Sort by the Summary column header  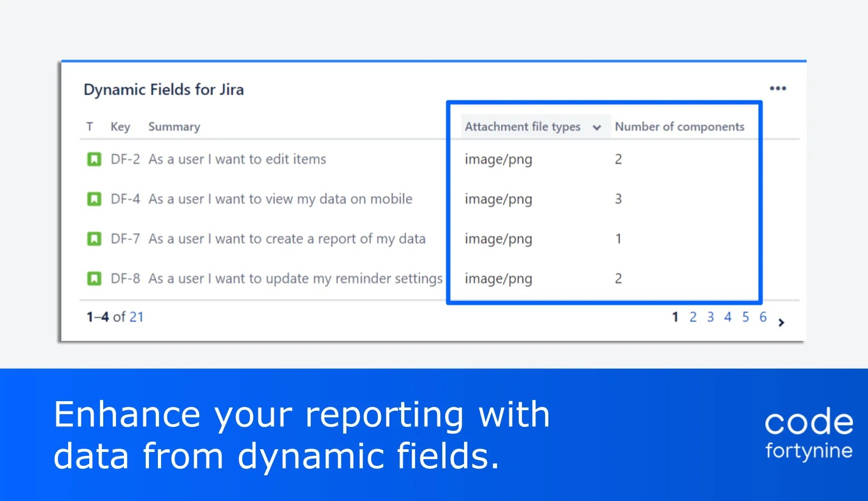tap(173, 127)
